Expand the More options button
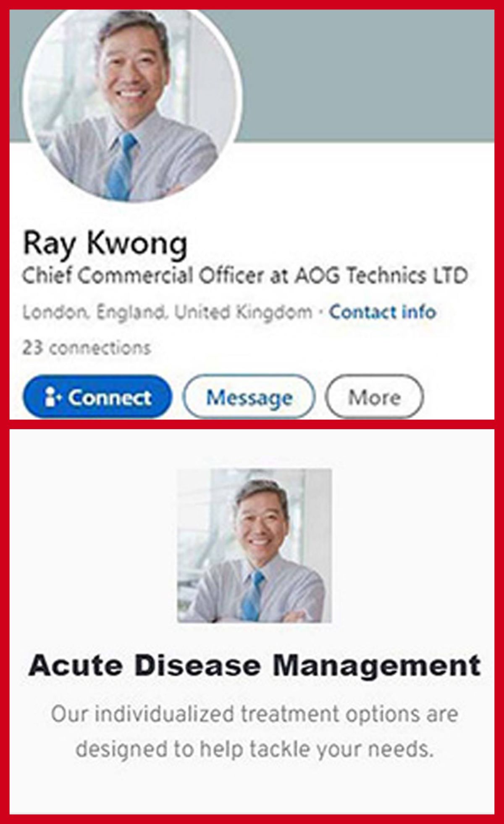504x824 pixels. pyautogui.click(x=374, y=397)
